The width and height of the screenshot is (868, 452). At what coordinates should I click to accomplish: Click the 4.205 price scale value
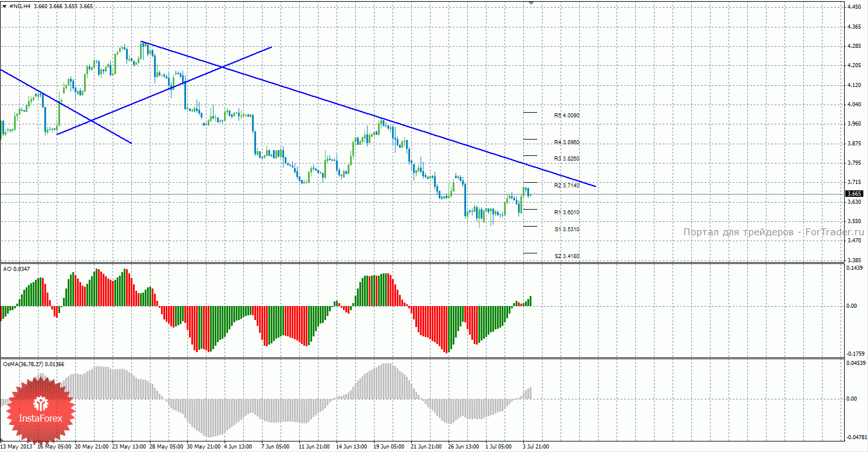tap(853, 65)
